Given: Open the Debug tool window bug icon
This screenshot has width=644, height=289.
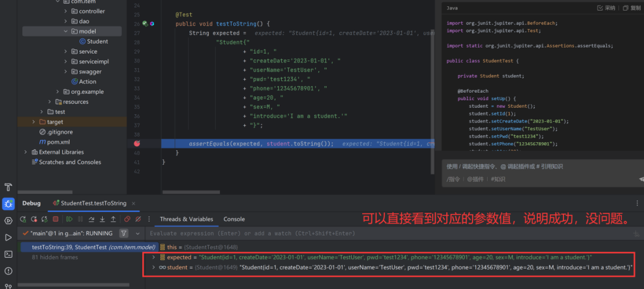Looking at the screenshot, I should pyautogui.click(x=8, y=203).
